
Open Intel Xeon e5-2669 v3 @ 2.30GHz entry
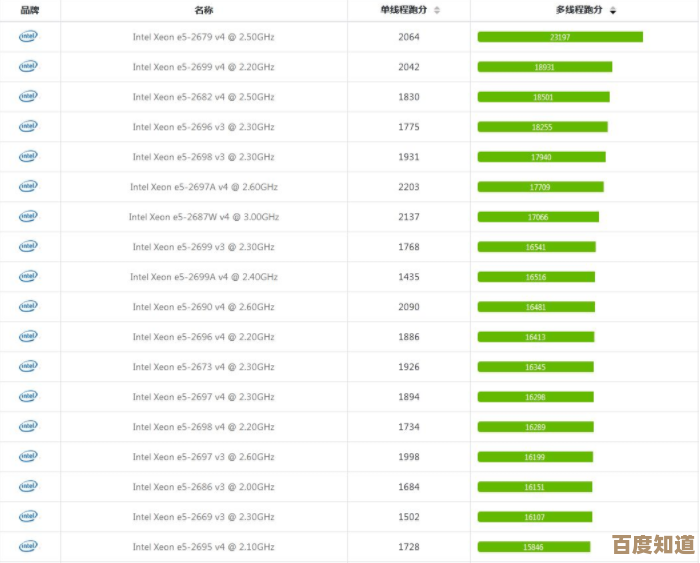203,517
